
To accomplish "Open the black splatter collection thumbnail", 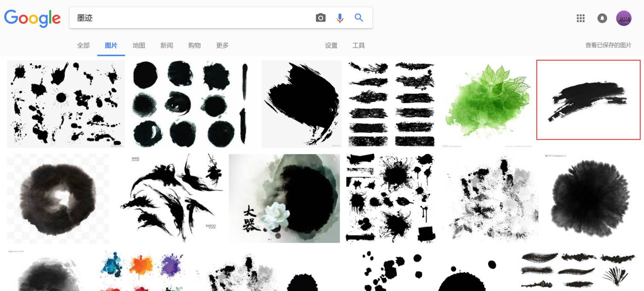I will 391,199.
